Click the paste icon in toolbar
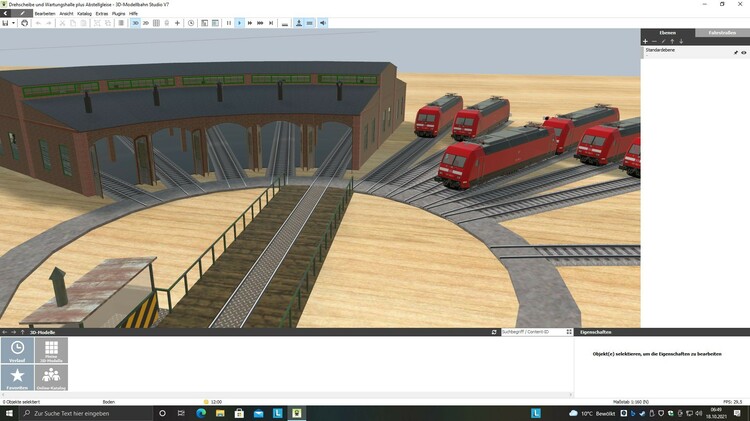Screen dimensions: 750x421 [x=83, y=23]
